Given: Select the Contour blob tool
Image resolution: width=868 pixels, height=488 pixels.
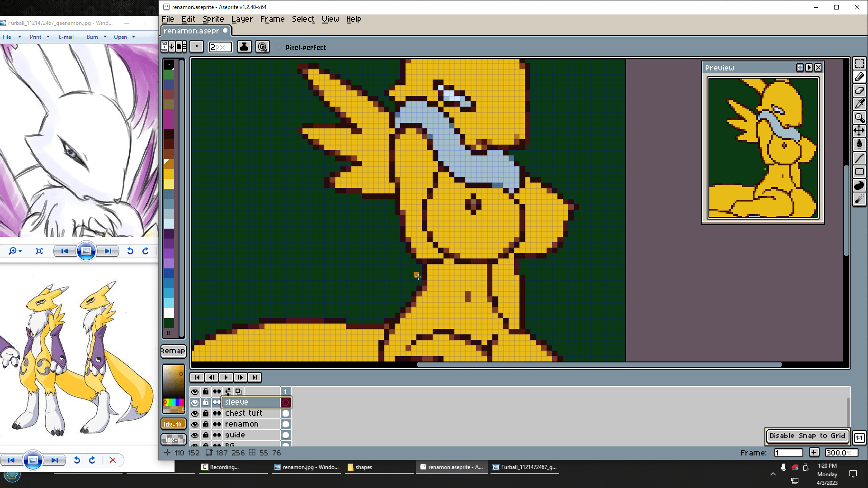Looking at the screenshot, I should [859, 185].
